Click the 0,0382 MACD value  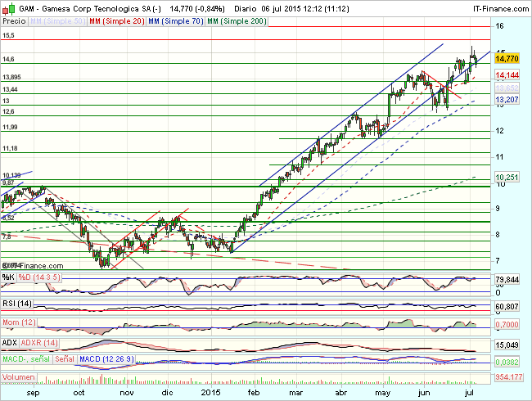pos(507,363)
